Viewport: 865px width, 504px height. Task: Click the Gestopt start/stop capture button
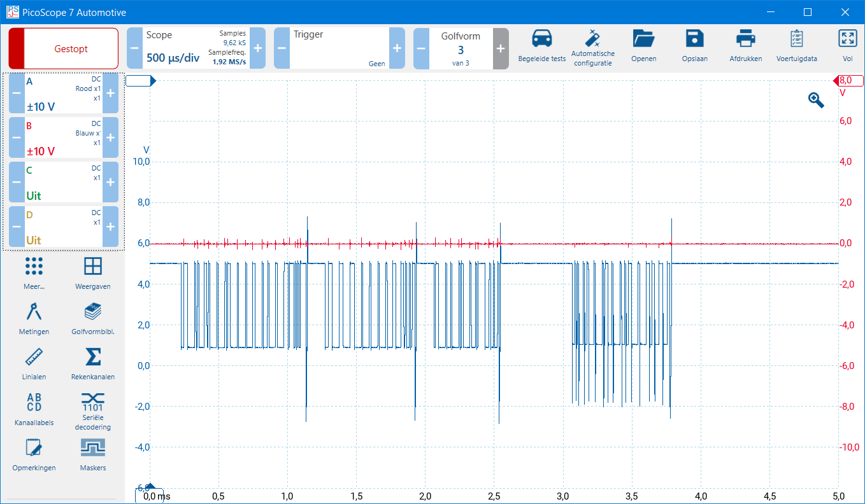pos(64,48)
